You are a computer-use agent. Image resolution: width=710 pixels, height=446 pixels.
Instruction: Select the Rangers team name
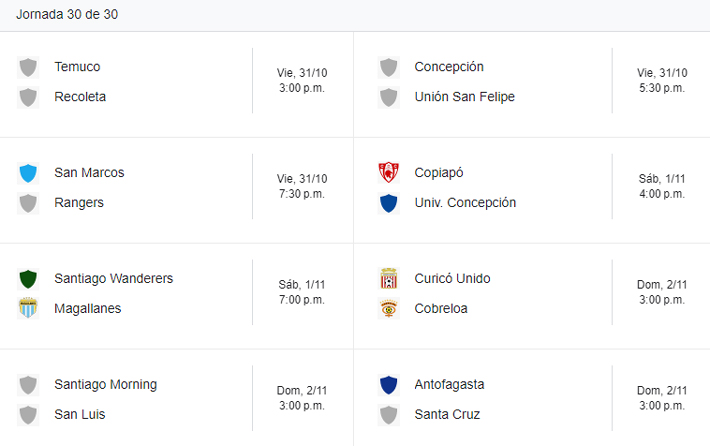pyautogui.click(x=79, y=203)
